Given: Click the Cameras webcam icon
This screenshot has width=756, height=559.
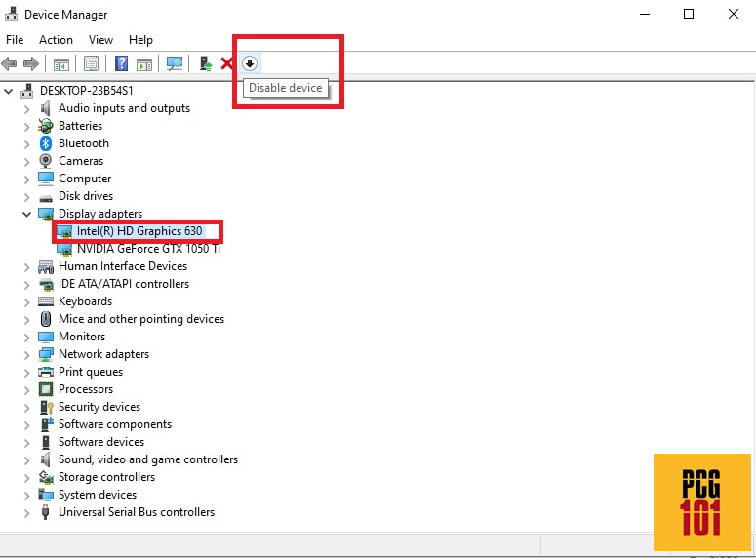Looking at the screenshot, I should [45, 161].
